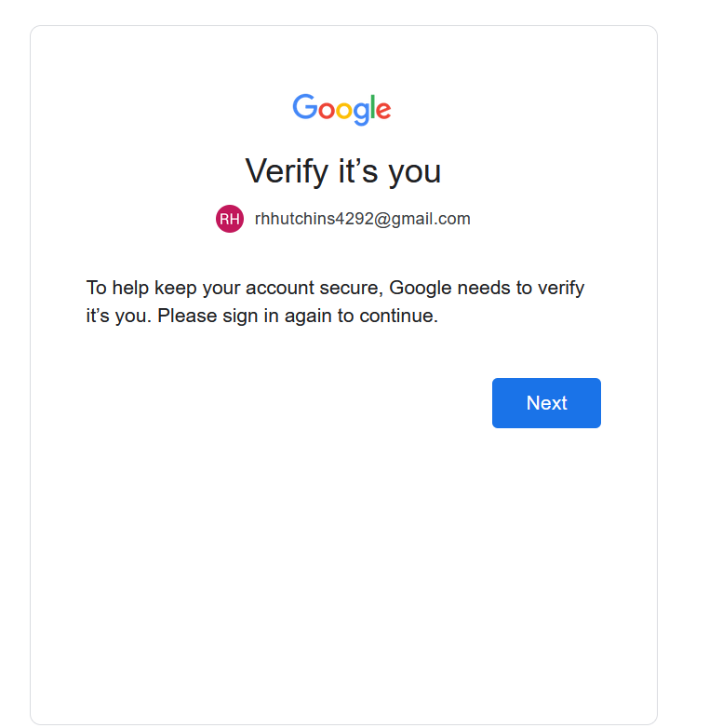Click the multicolored Google logo
The height and width of the screenshot is (728, 709).
[342, 110]
